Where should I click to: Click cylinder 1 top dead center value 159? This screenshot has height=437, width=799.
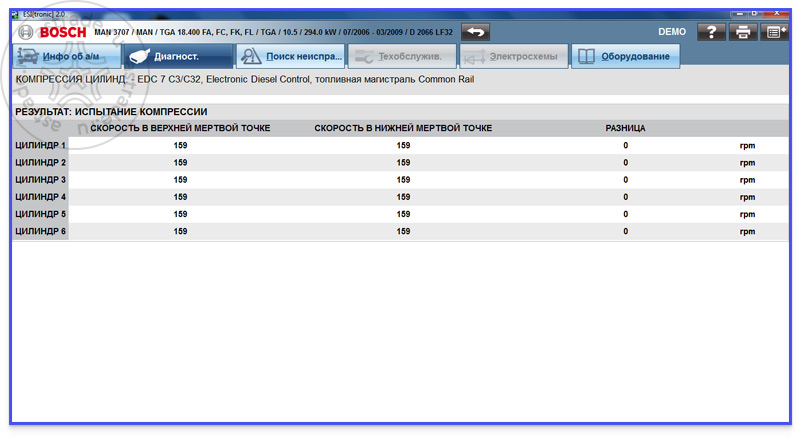click(x=180, y=145)
